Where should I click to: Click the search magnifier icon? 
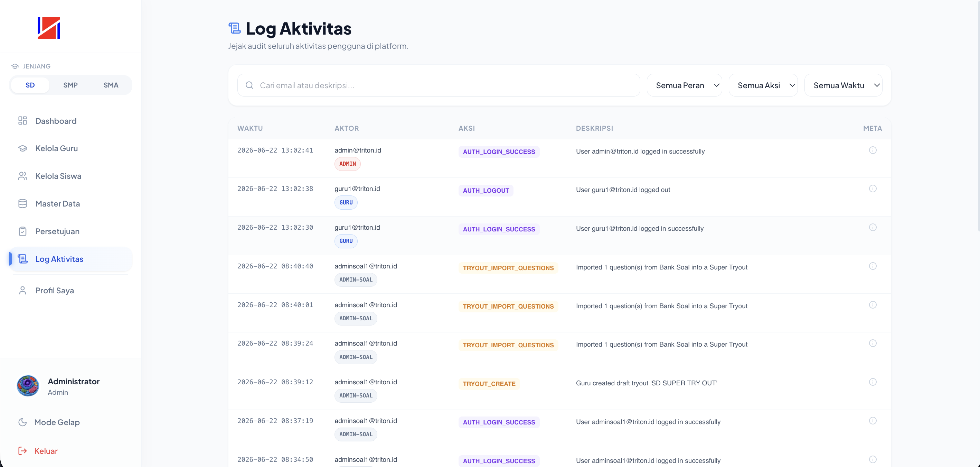(249, 85)
